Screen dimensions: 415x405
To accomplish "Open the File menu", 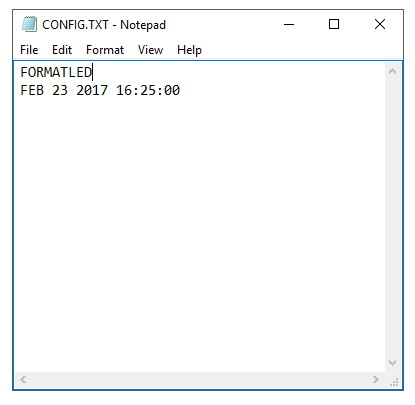I will 29,50.
